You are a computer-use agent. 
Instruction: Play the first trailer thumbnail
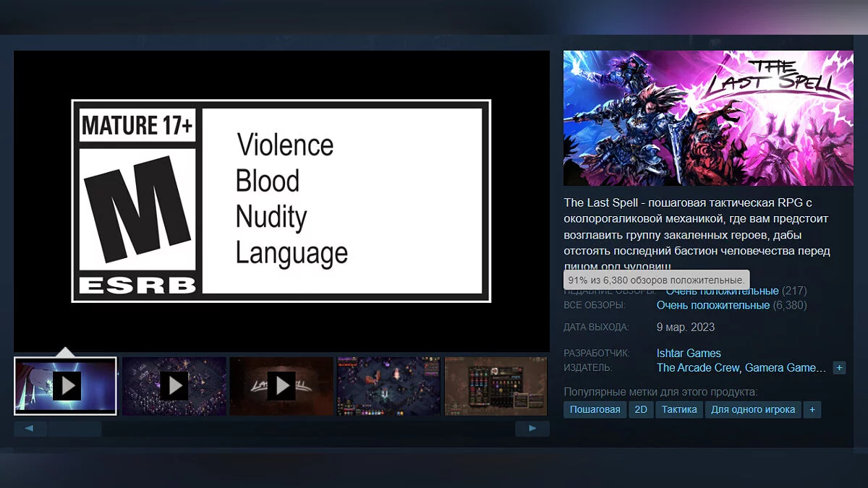click(x=66, y=386)
